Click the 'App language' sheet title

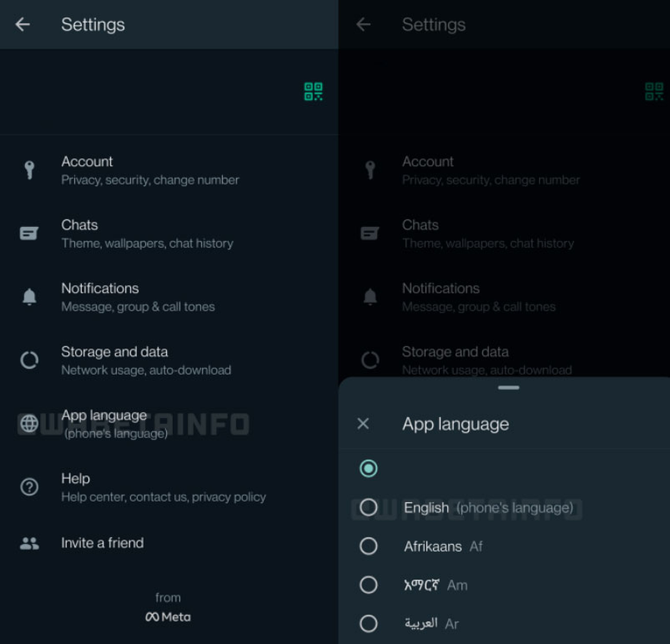(x=456, y=424)
